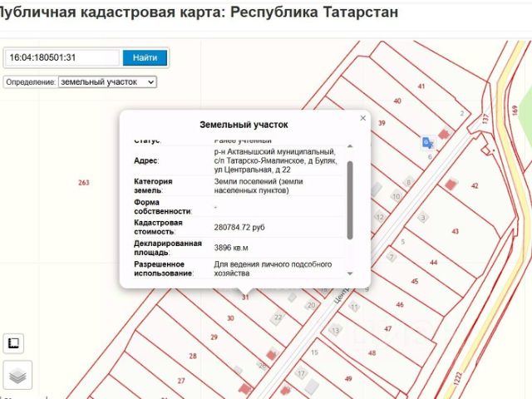The height and width of the screenshot is (399, 532).
Task: Open the map layers stack icon
Action: coord(17,375)
